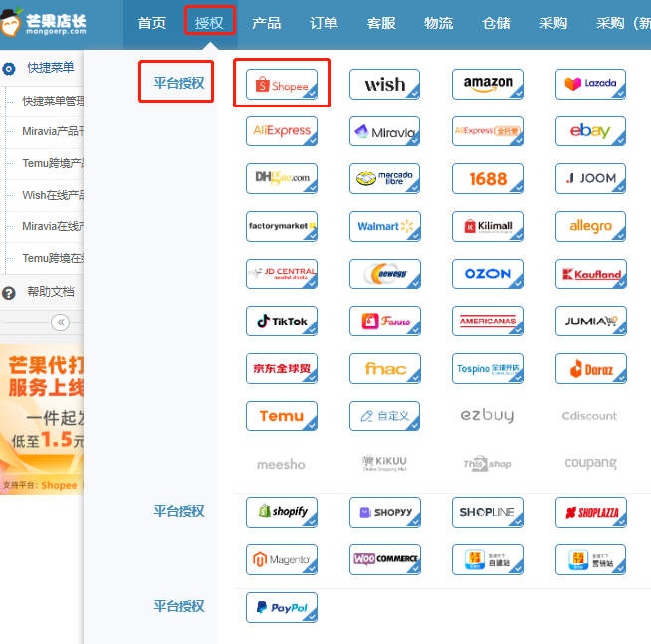651x644 pixels.
Task: Select the factorymarket tile
Action: [x=282, y=226]
